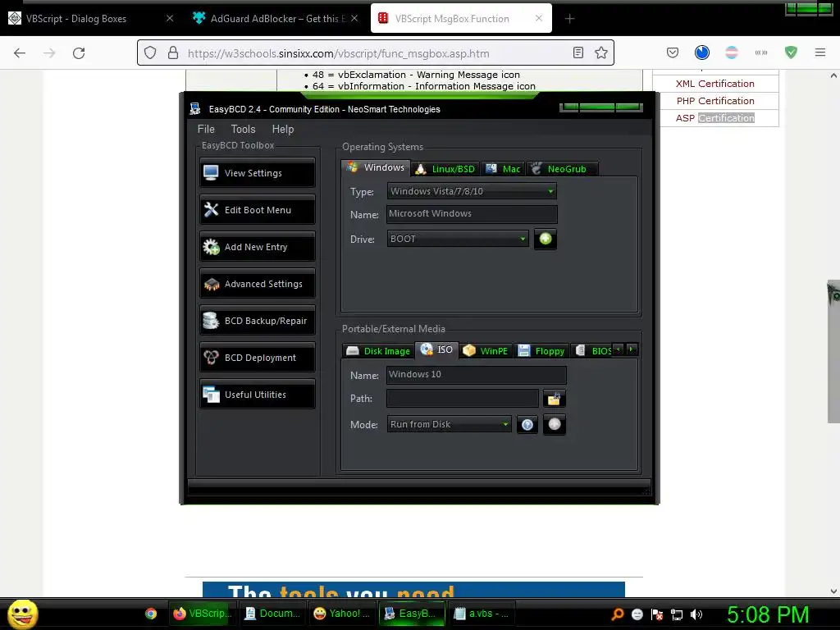The height and width of the screenshot is (630, 840).
Task: Click the pink and blue striped extension icon
Action: (731, 52)
